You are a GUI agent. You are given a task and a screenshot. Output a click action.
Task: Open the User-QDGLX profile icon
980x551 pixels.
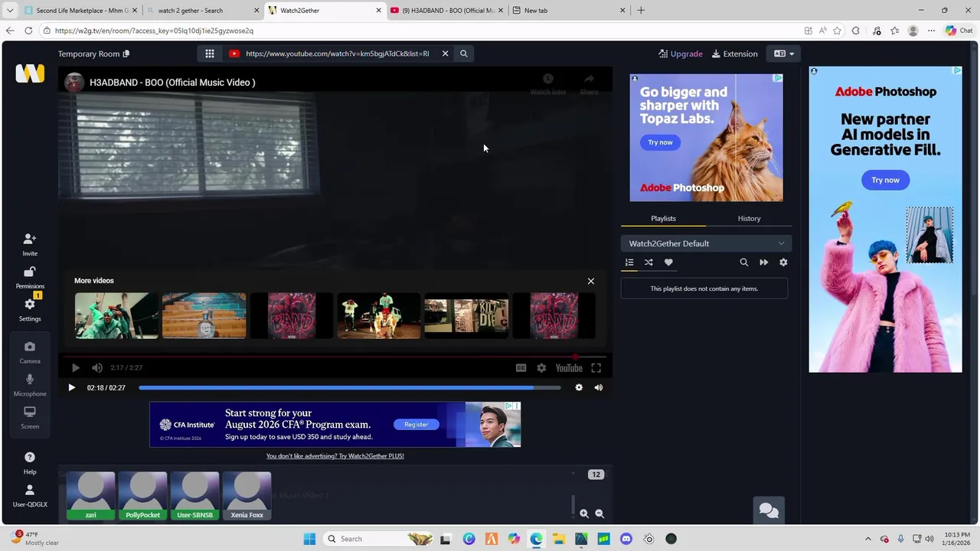click(30, 495)
